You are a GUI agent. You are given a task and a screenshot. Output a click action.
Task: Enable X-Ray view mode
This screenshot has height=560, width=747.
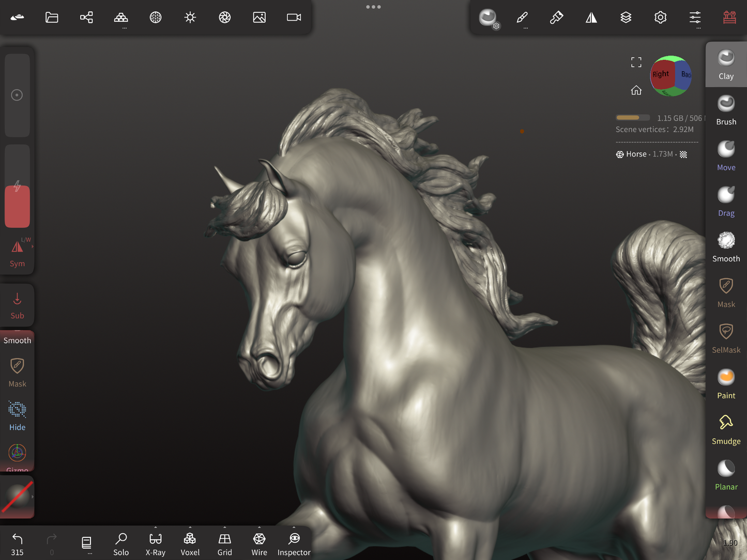[x=155, y=544]
